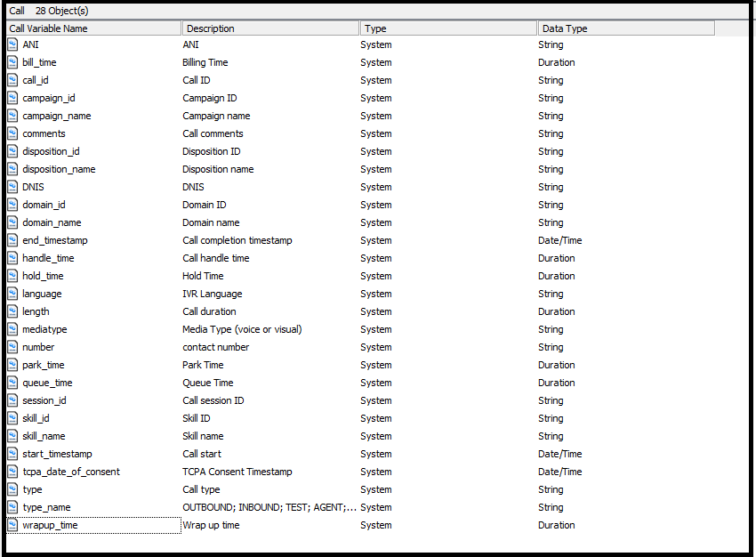Click the 'IVR Language' description
This screenshot has height=557, width=756.
click(x=213, y=295)
